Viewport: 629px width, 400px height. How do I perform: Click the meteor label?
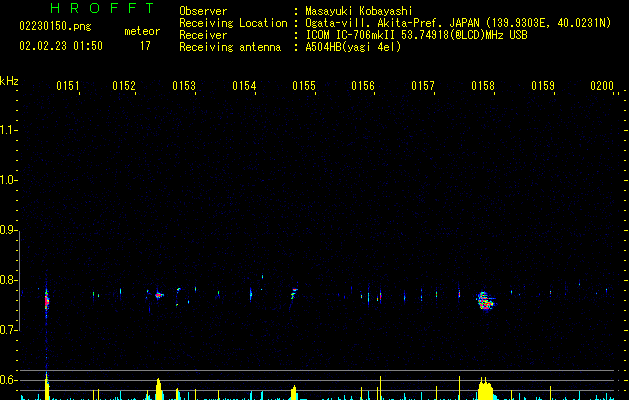pyautogui.click(x=142, y=31)
